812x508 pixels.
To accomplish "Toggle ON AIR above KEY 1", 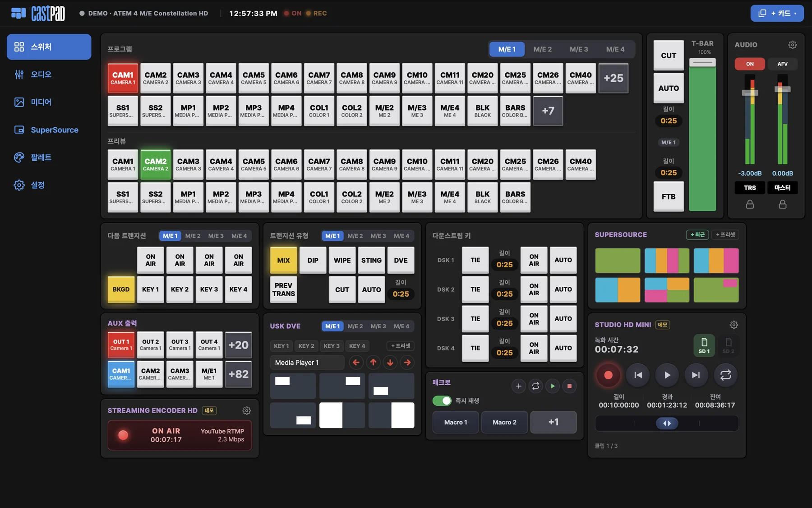I will (150, 260).
